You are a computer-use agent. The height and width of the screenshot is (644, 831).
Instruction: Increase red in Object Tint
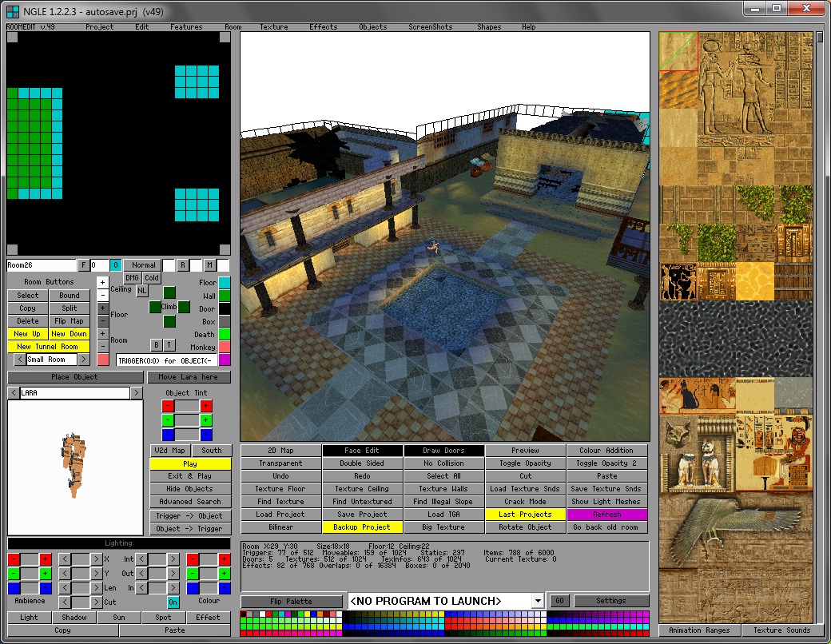pyautogui.click(x=206, y=406)
